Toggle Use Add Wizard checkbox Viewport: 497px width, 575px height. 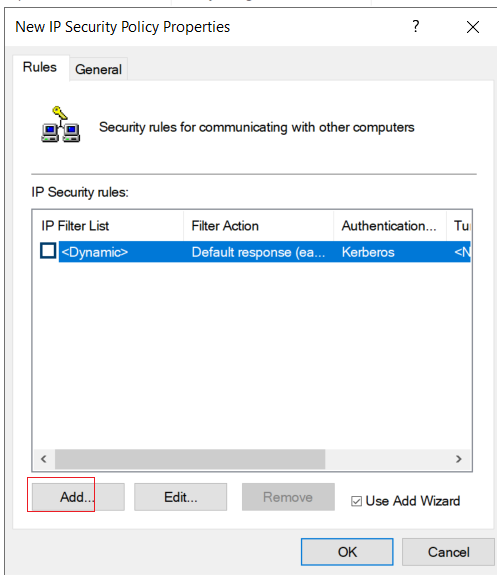click(x=356, y=501)
